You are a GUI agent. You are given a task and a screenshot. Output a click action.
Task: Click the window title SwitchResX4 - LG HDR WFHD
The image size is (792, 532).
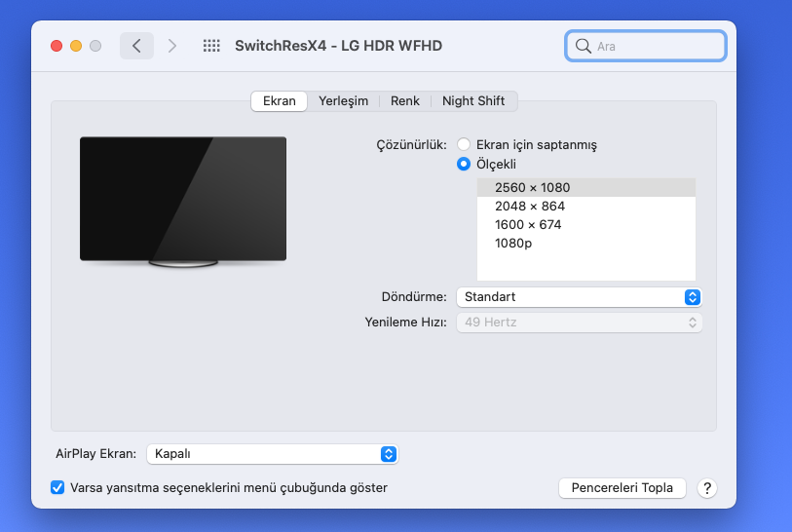(x=338, y=46)
